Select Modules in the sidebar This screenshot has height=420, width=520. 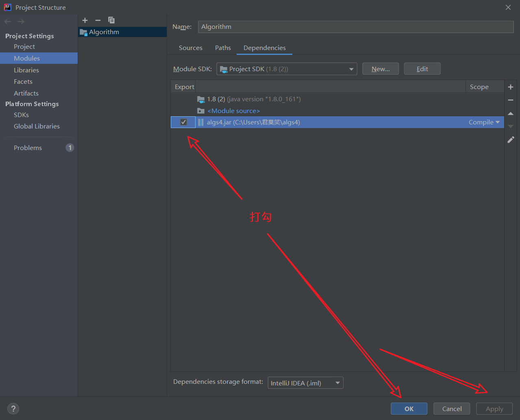39,58
